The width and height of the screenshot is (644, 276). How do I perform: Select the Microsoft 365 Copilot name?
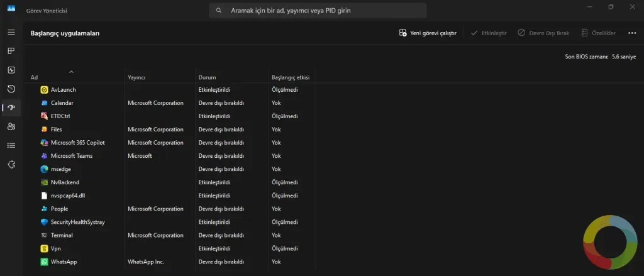pos(77,143)
